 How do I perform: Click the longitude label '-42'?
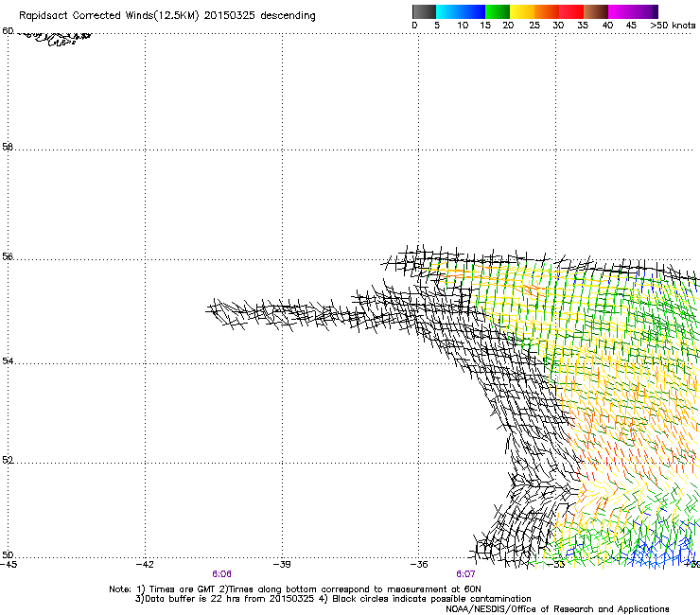(x=145, y=565)
